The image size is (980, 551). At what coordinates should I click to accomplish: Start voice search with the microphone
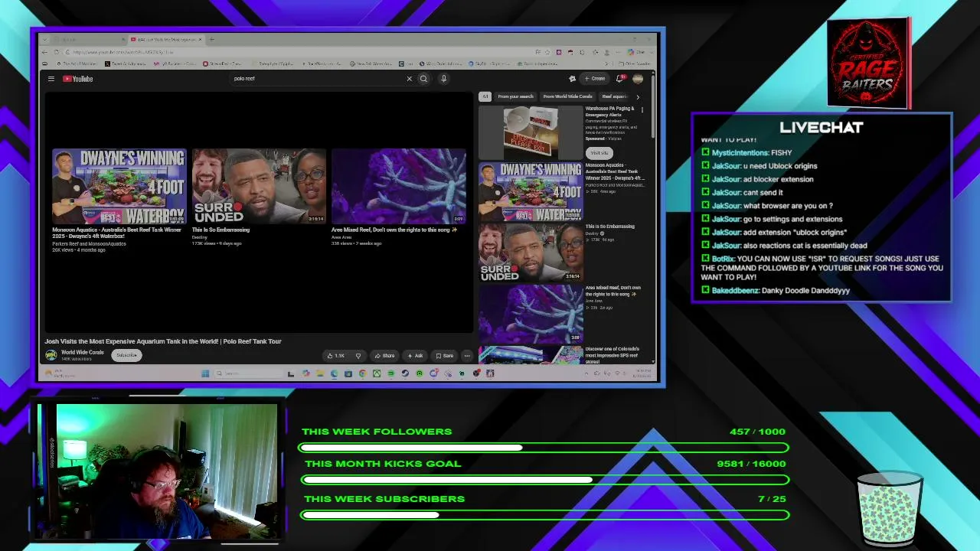click(443, 79)
